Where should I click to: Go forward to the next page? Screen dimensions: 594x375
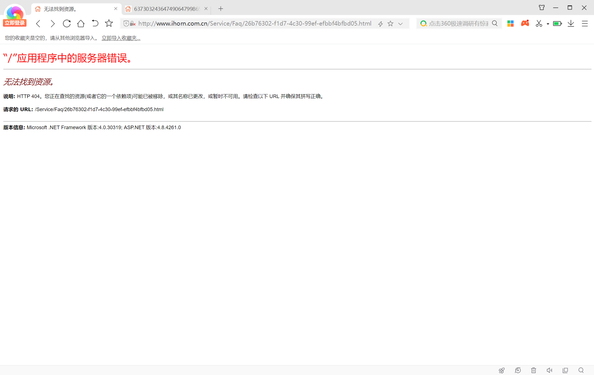coord(53,23)
